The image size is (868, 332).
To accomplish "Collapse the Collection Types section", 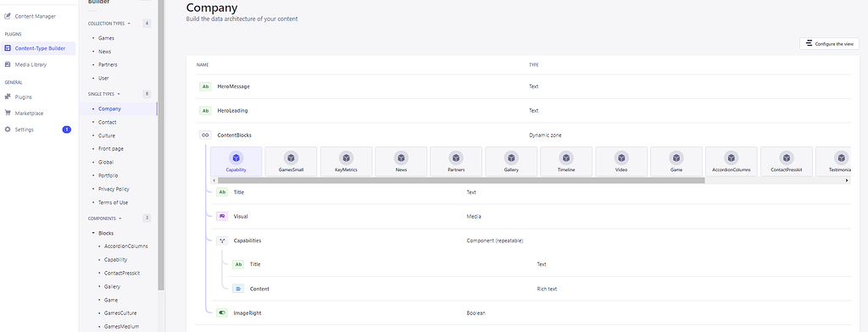I will [109, 23].
